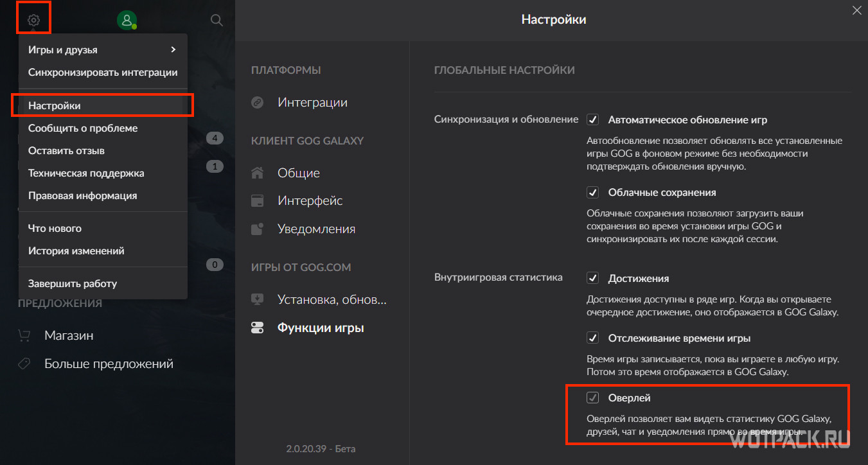Viewport: 868px width, 465px height.
Task: Click the Integrations link icon
Action: (x=257, y=103)
